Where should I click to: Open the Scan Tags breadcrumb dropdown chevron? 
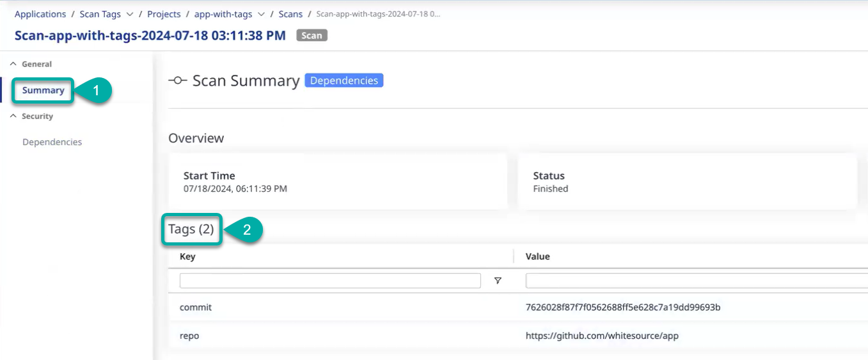coord(130,14)
